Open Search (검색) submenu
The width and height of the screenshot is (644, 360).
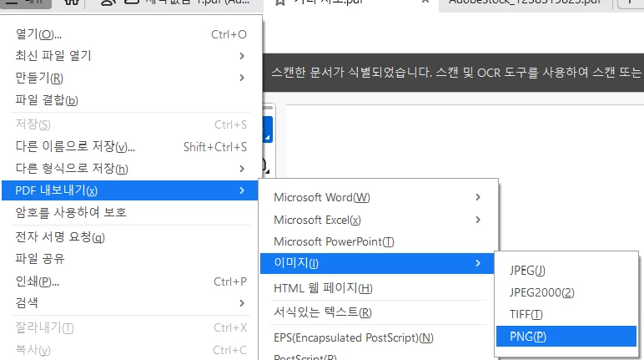click(131, 303)
